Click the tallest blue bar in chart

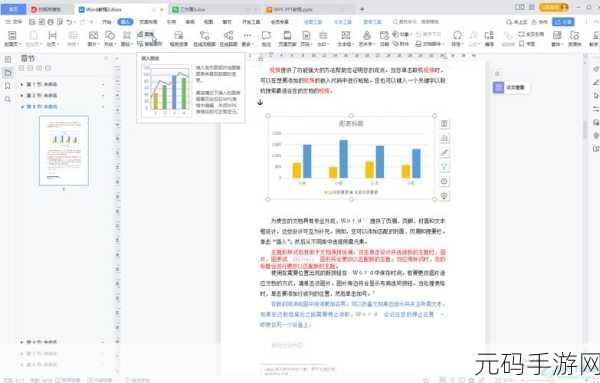[344, 159]
